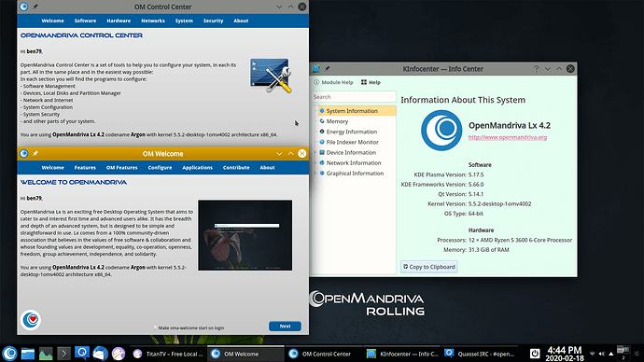Expand the Device Information tree node
644x362 pixels.
[x=315, y=152]
